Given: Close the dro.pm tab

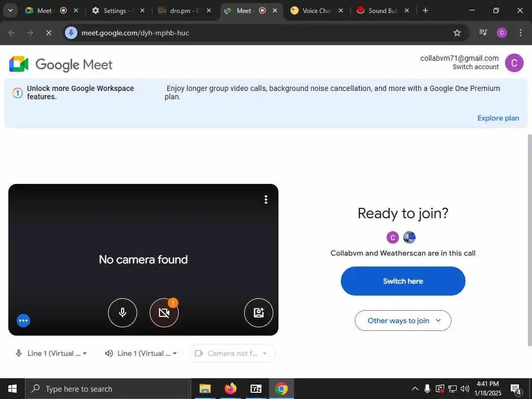Looking at the screenshot, I should pyautogui.click(x=209, y=10).
